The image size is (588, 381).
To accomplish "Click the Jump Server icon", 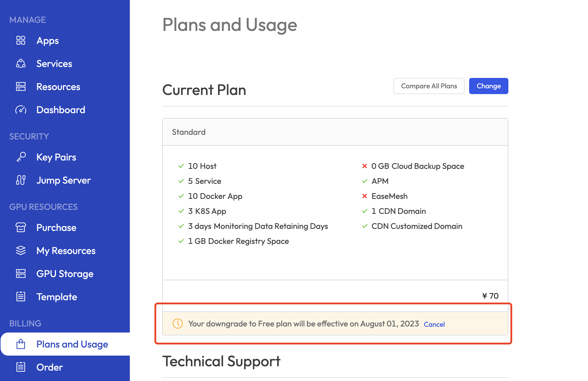I will coord(21,180).
